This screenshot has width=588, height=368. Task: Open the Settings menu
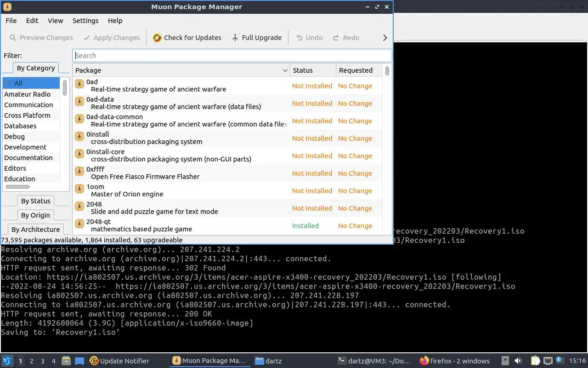click(x=85, y=21)
